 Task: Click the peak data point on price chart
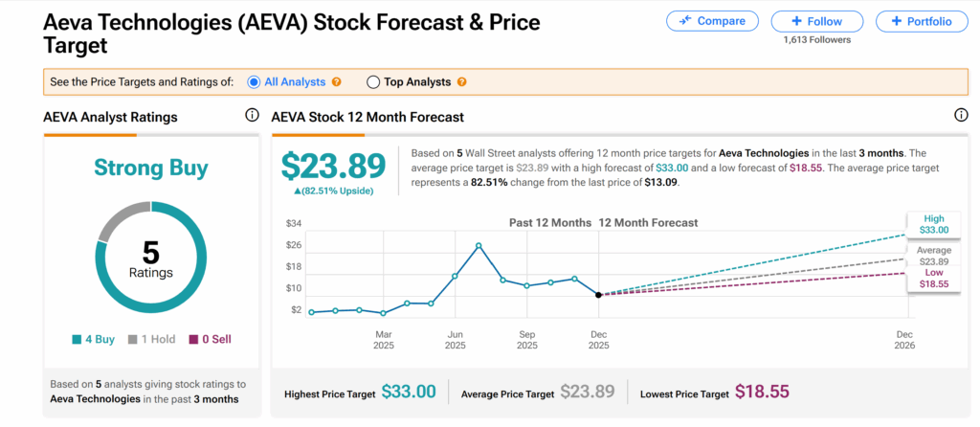(479, 246)
